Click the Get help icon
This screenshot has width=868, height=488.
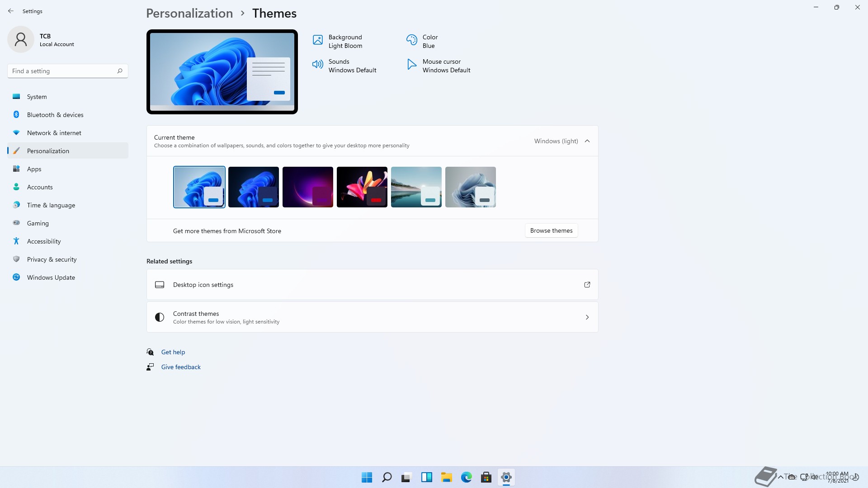151,352
